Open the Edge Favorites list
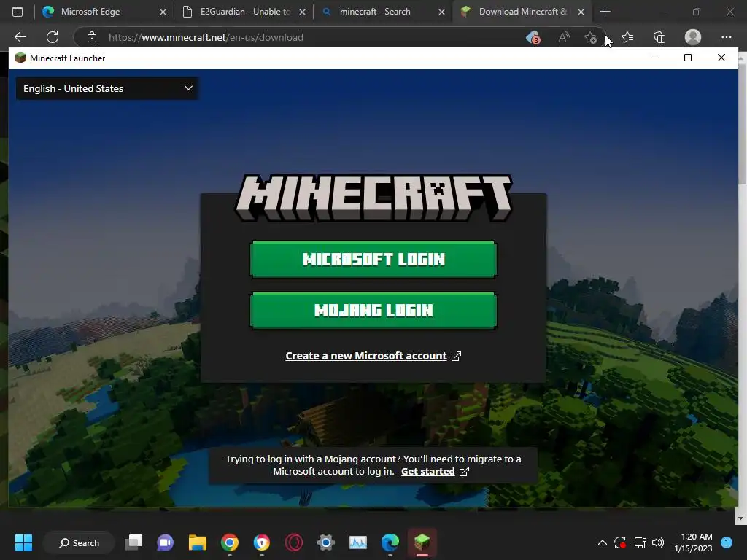The height and width of the screenshot is (560, 747). click(627, 37)
